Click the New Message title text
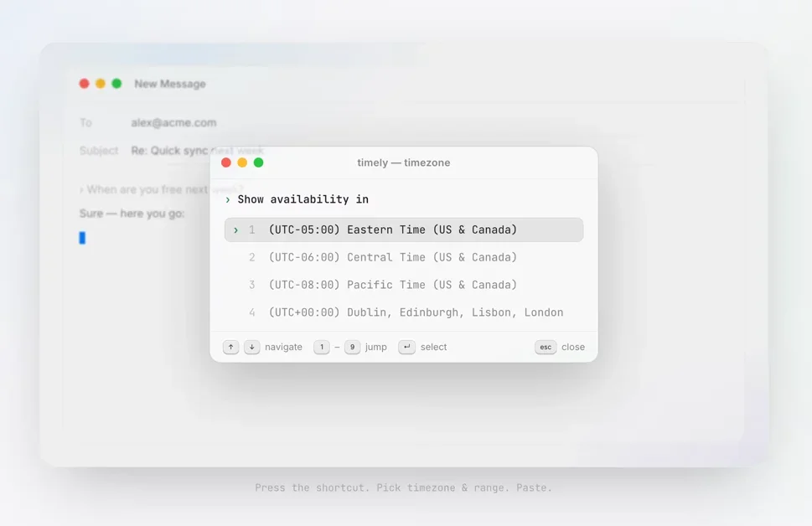 170,84
